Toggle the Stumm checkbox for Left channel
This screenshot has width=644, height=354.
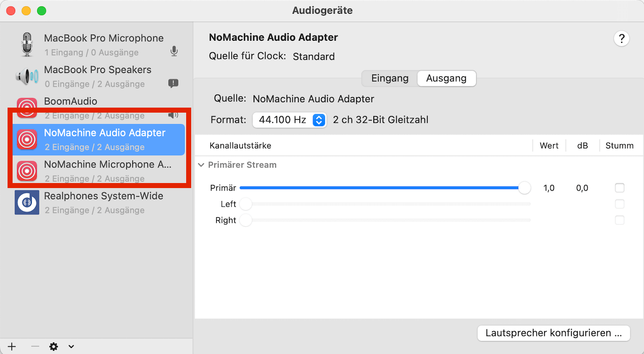coord(620,204)
